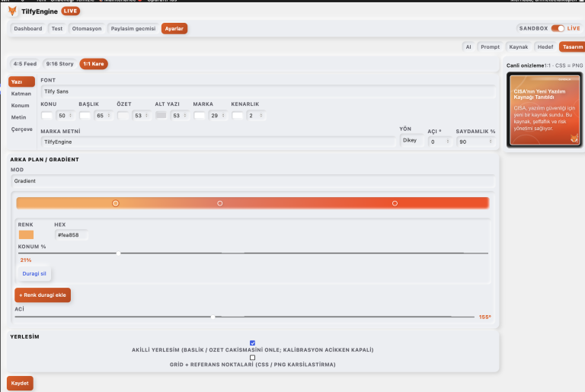The height and width of the screenshot is (392, 585).
Task: Open the Kaynak settings tab
Action: 518,46
